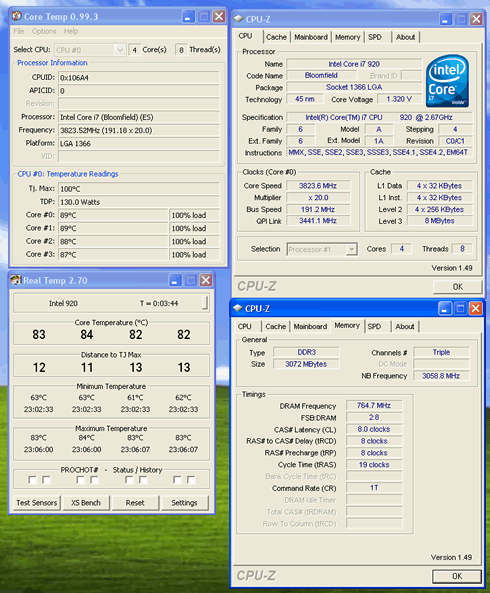The width and height of the screenshot is (490, 593).
Task: Close the lower CPU-Z Memory window
Action: point(476,309)
